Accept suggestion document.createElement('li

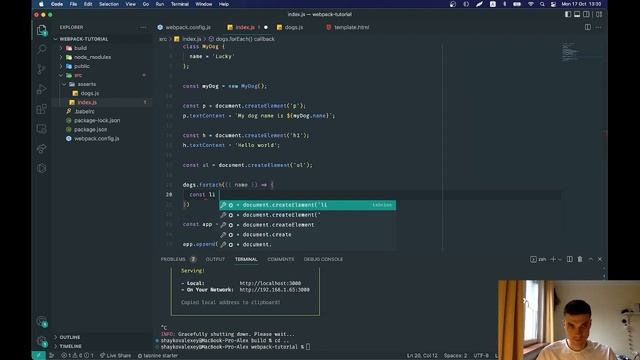(x=307, y=205)
